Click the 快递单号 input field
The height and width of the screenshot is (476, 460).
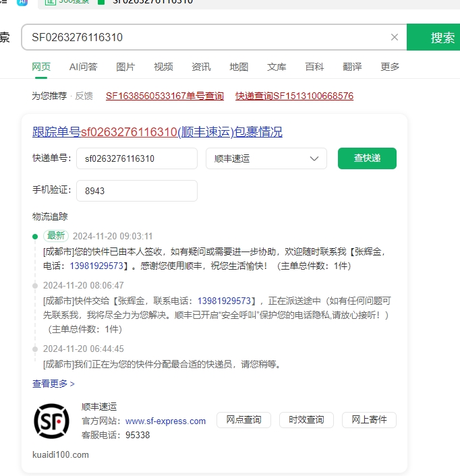(137, 158)
